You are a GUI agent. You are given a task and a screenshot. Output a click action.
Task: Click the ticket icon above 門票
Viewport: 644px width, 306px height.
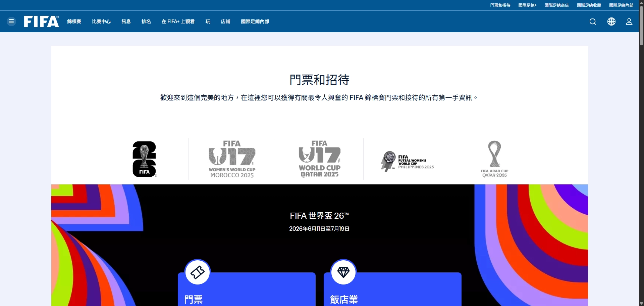click(198, 272)
